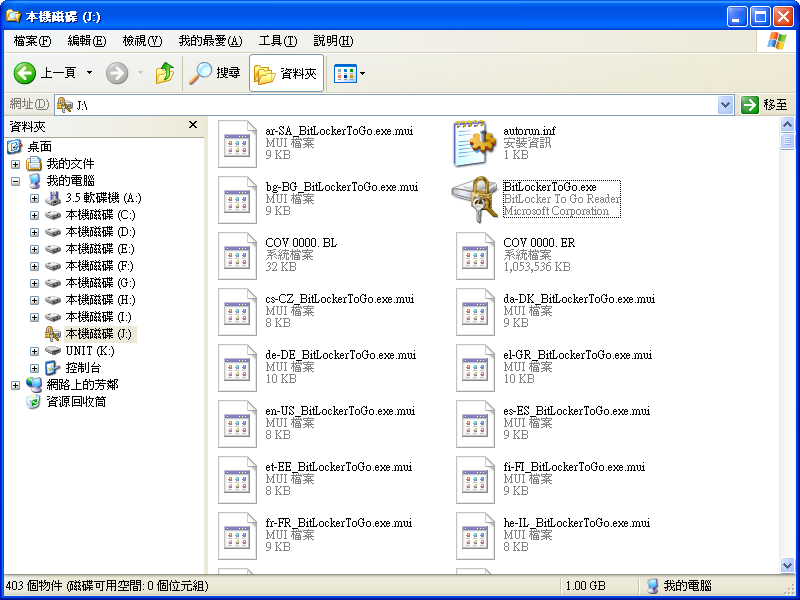Click the file list scrollbar down arrow
This screenshot has height=600, width=800.
787,565
